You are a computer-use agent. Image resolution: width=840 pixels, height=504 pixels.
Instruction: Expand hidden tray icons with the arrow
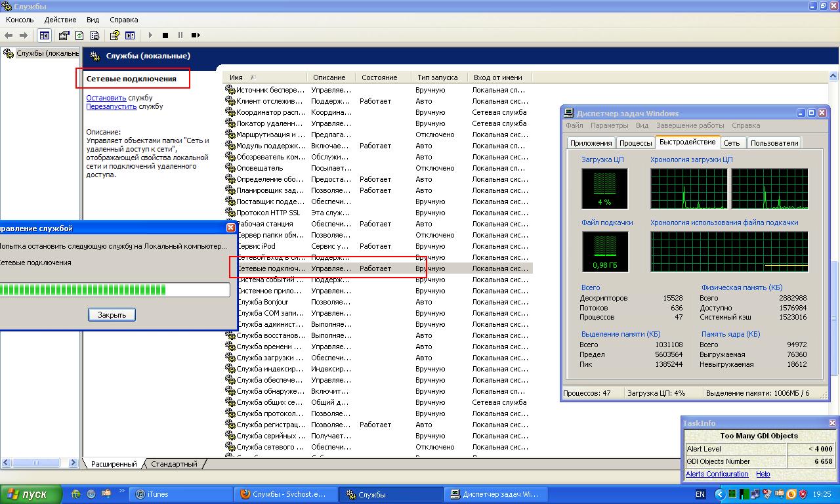tap(720, 494)
